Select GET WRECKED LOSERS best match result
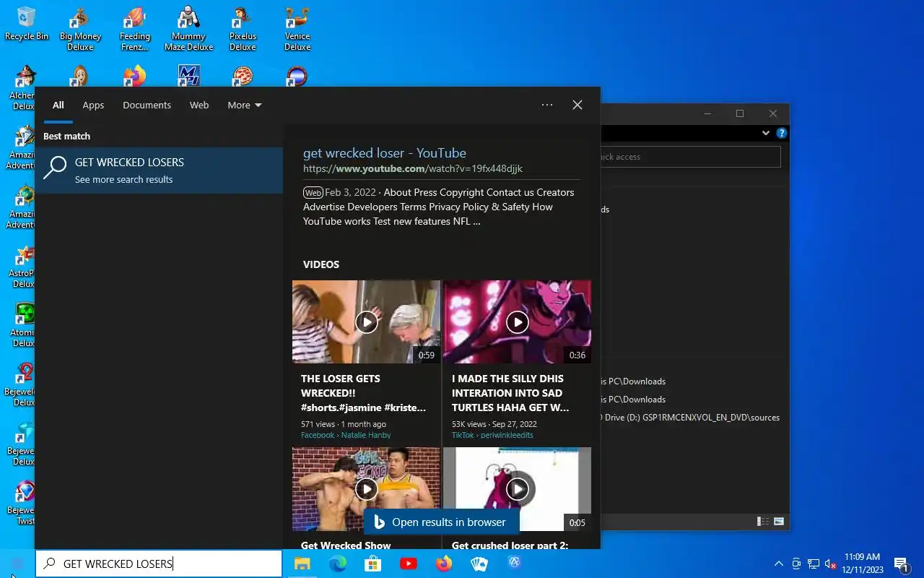Screen dimensions: 924x578 tap(159, 171)
